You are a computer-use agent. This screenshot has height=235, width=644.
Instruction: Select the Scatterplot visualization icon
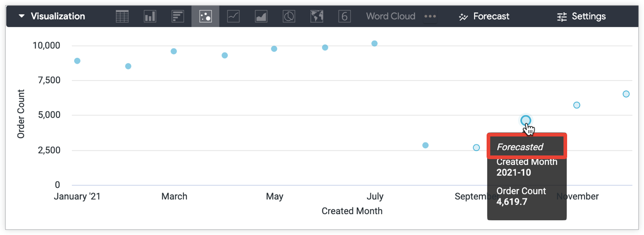click(x=205, y=17)
